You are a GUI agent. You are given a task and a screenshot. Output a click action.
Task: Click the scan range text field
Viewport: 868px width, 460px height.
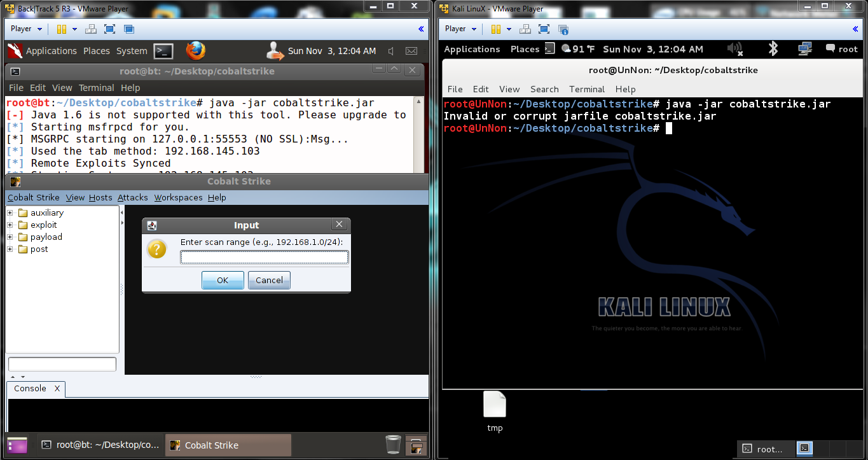pyautogui.click(x=265, y=257)
